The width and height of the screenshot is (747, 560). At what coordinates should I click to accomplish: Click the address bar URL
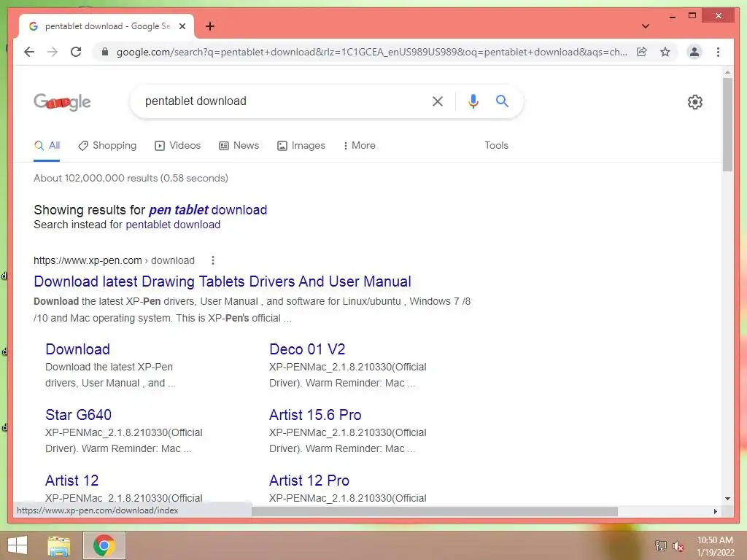point(371,52)
